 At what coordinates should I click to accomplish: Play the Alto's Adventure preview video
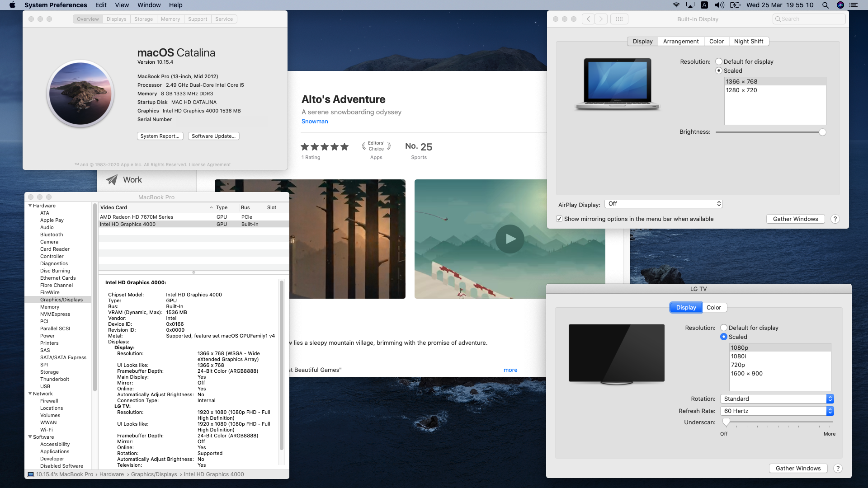[510, 239]
